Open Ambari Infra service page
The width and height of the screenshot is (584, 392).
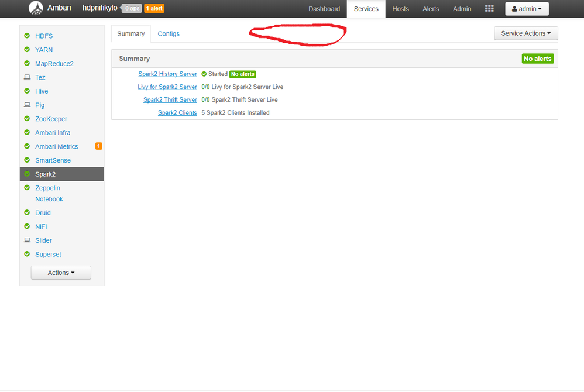[x=53, y=133]
